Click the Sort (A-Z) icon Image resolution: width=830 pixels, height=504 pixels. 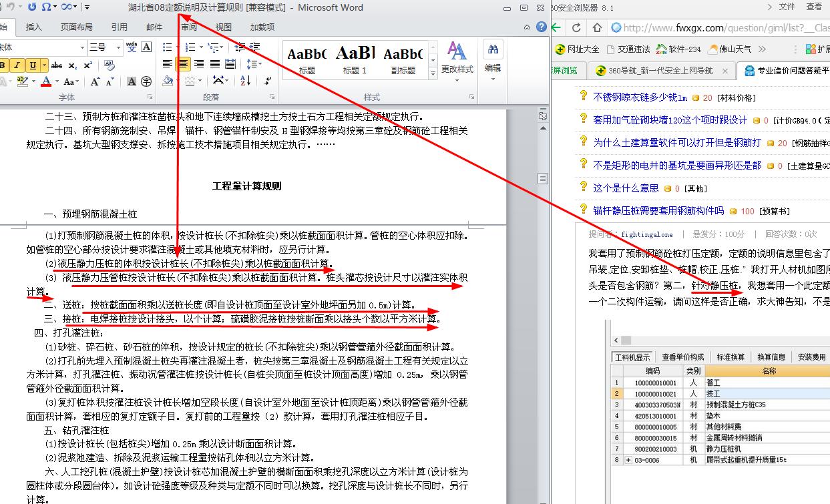(x=245, y=81)
